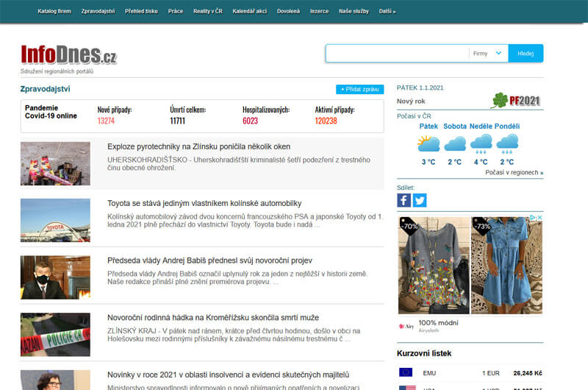Open article about Exploze pyrotechniky na Zlínsku

[198, 146]
